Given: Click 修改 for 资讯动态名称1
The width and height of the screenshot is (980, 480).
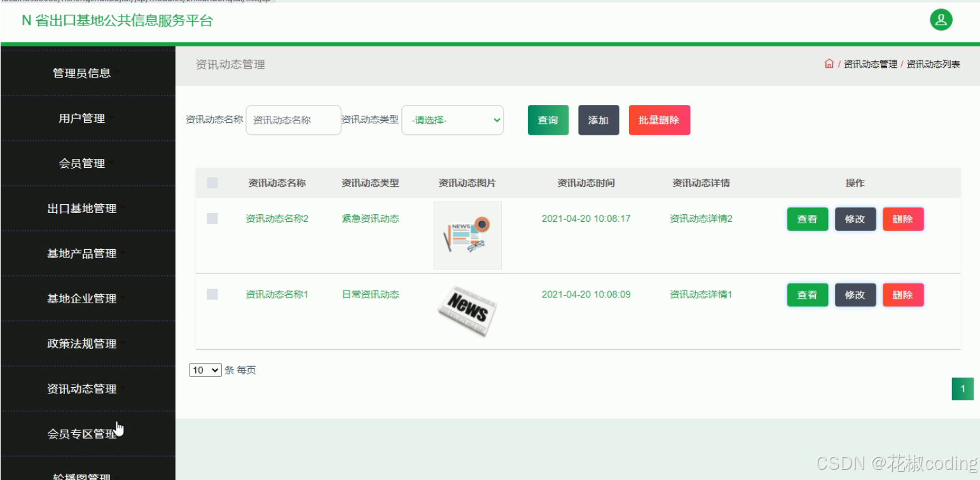Looking at the screenshot, I should [x=855, y=294].
